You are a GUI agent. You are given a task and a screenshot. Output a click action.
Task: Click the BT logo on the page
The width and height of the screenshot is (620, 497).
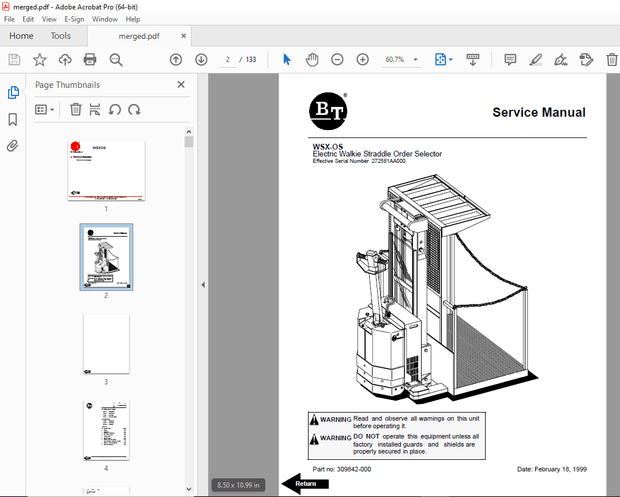[x=328, y=111]
